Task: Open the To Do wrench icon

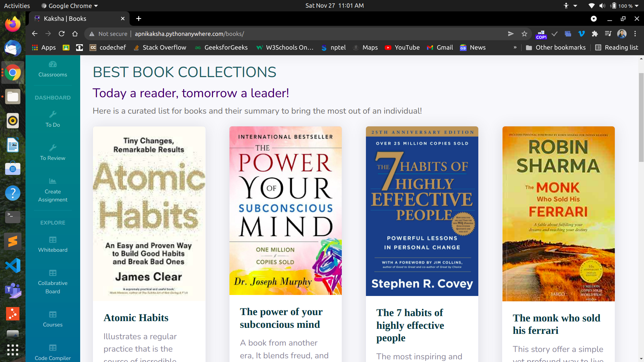Action: click(x=53, y=114)
